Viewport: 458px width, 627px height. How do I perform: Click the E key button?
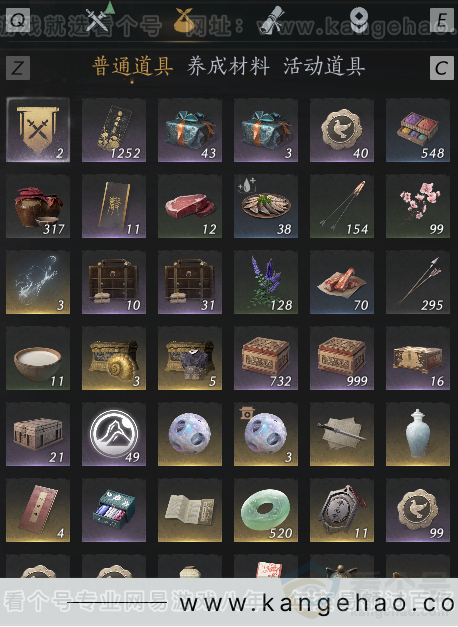point(442,20)
